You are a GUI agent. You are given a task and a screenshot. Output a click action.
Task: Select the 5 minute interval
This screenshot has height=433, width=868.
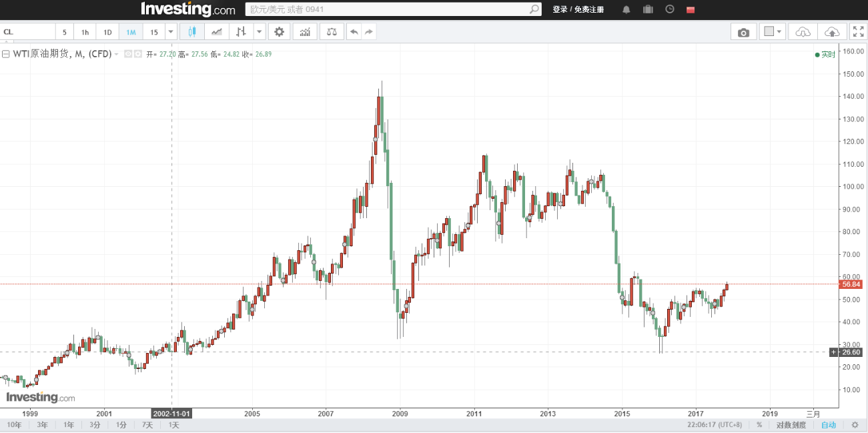(x=65, y=32)
